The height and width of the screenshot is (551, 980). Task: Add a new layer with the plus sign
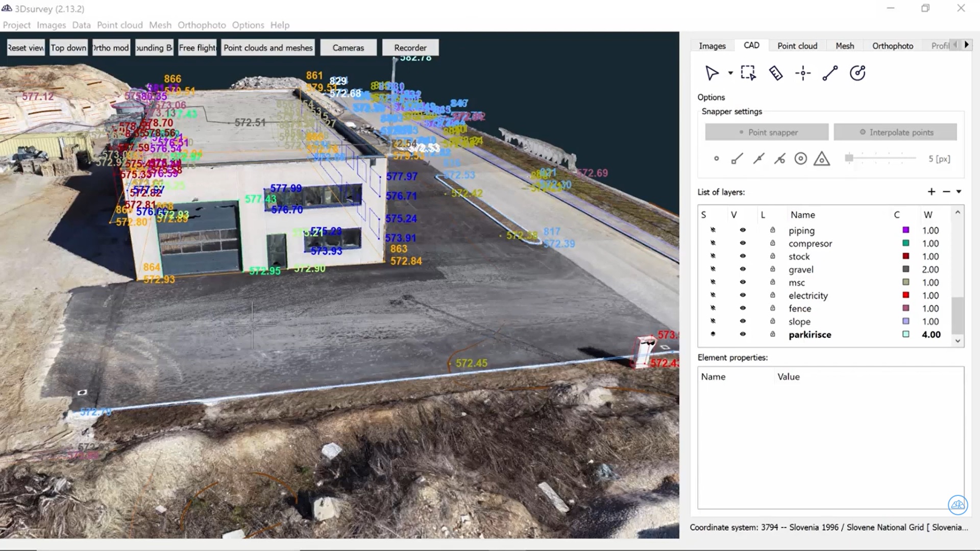click(931, 192)
